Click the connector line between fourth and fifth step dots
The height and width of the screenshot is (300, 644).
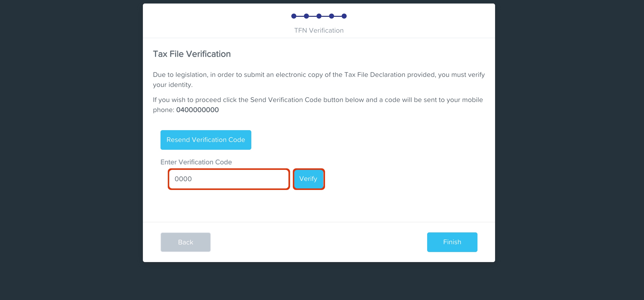point(338,16)
